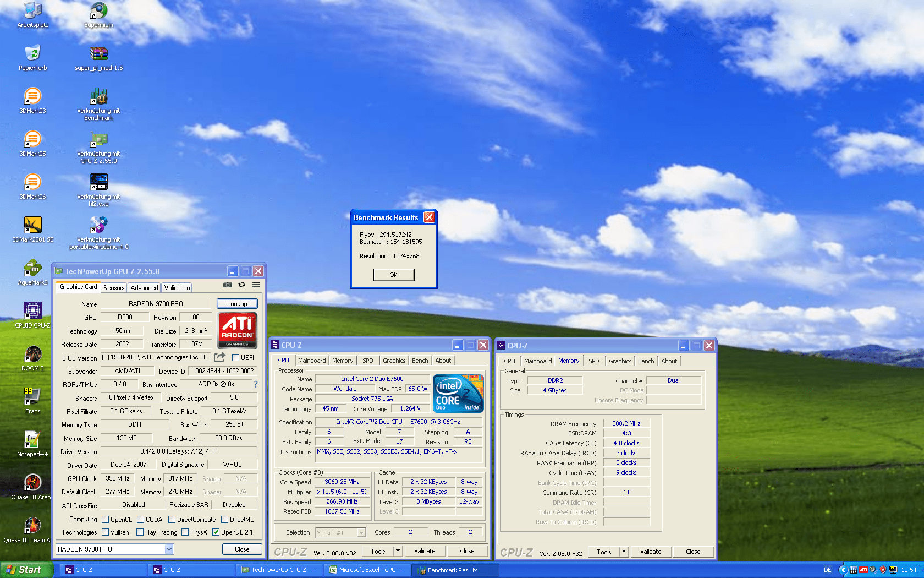Switch to Microsoft Excel taskbar item
The height and width of the screenshot is (578, 924).
tap(366, 570)
